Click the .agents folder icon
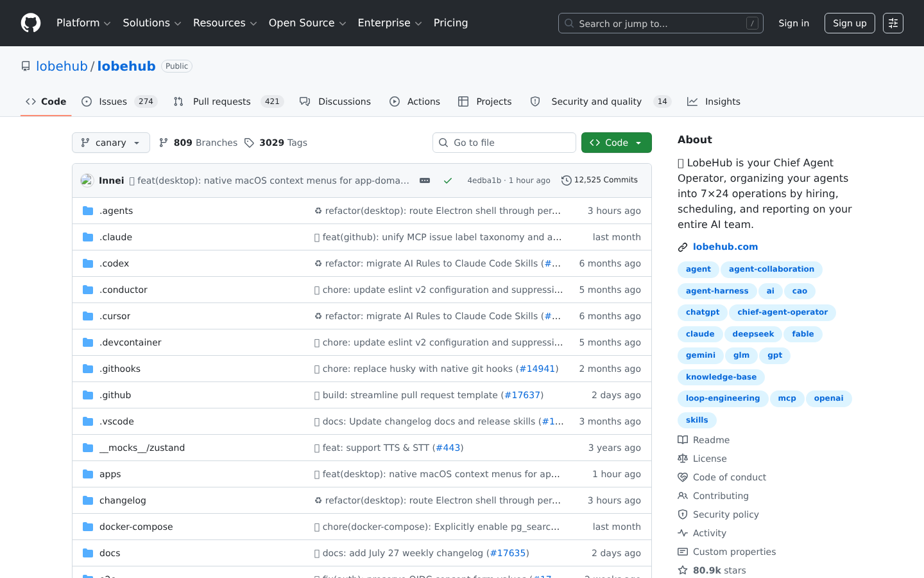Viewport: 924px width, 578px height. [x=88, y=211]
